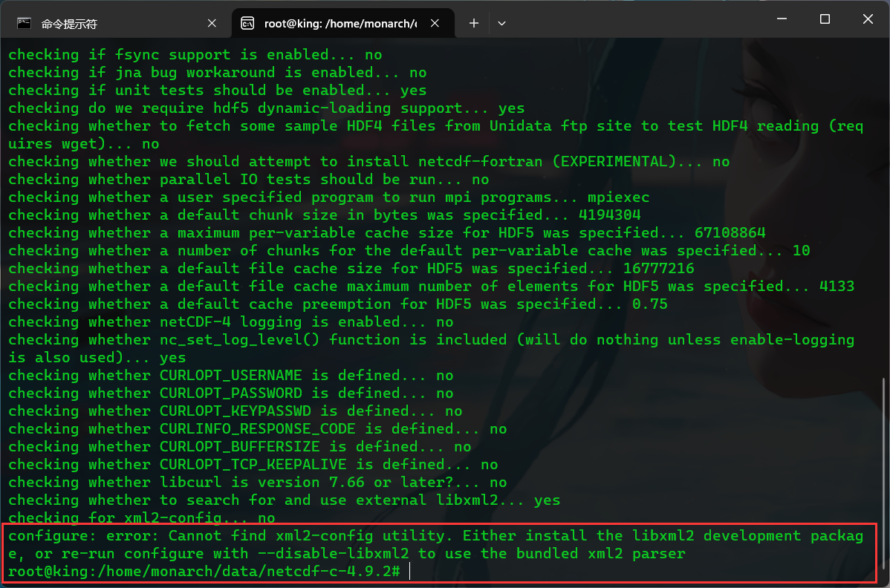This screenshot has height=588, width=890.
Task: Click the 'libcurl is version 7.66 or later' line
Action: coord(258,482)
